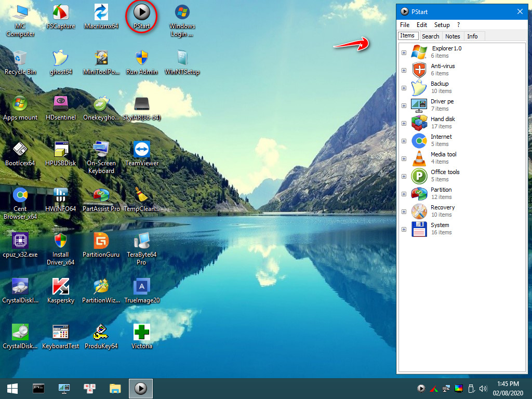Expand the Recovery group
This screenshot has width=532, height=399.
tap(404, 211)
